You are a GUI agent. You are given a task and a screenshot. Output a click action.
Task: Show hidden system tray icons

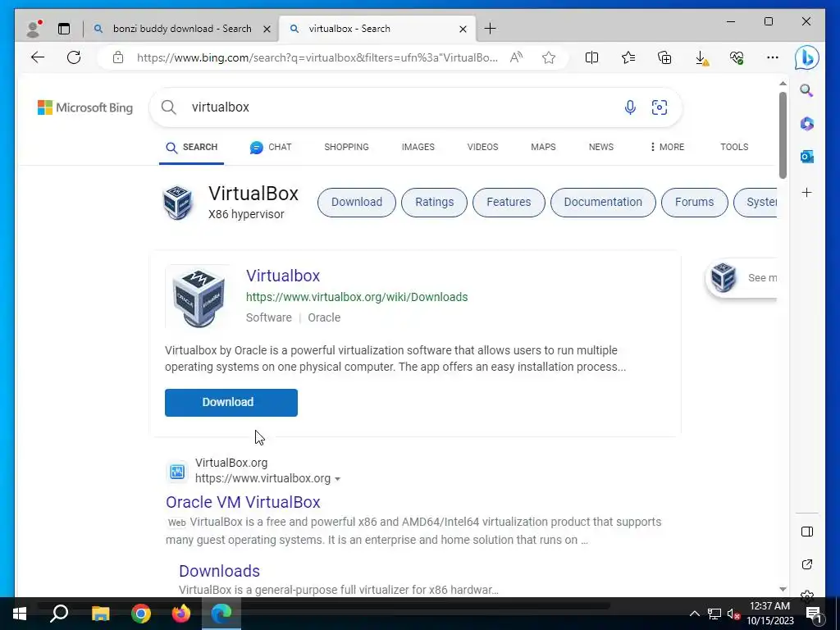pos(694,614)
